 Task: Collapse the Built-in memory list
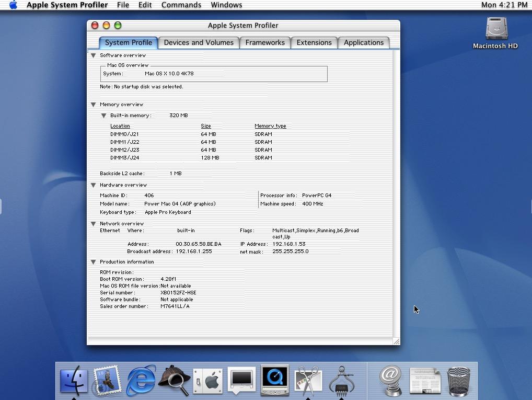tap(104, 116)
